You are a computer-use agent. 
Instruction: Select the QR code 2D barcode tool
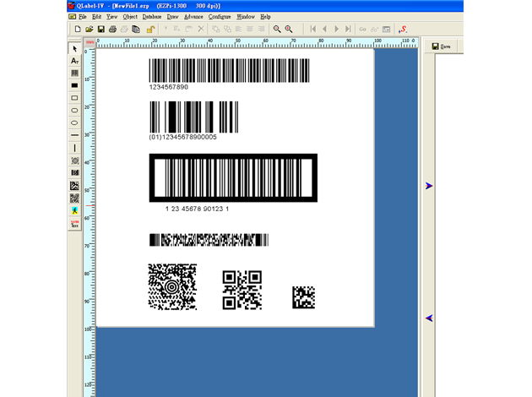click(x=74, y=198)
